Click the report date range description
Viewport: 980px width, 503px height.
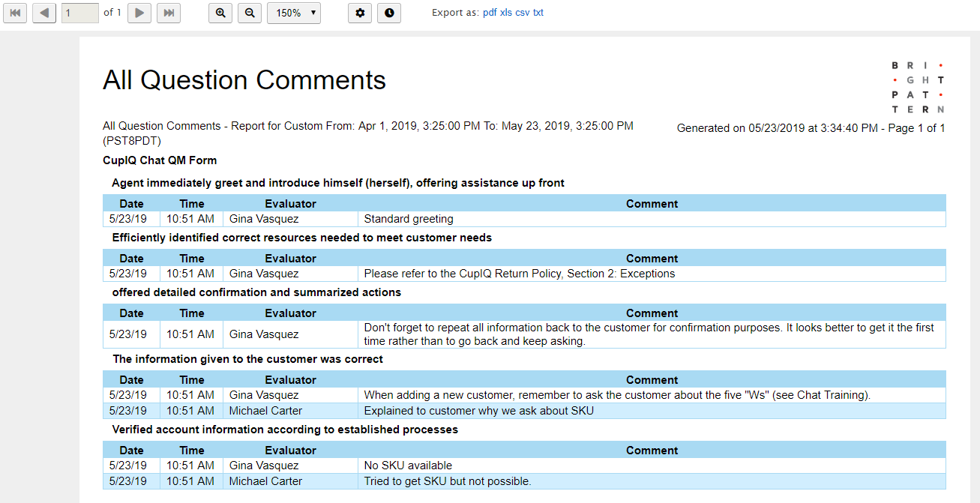368,133
